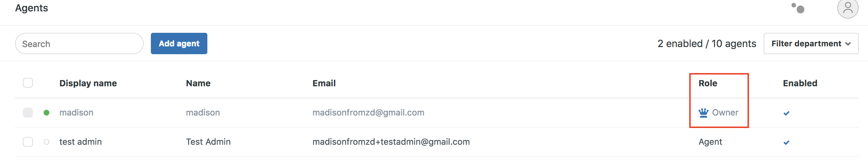Click the crown icon beside Owner

click(x=703, y=113)
